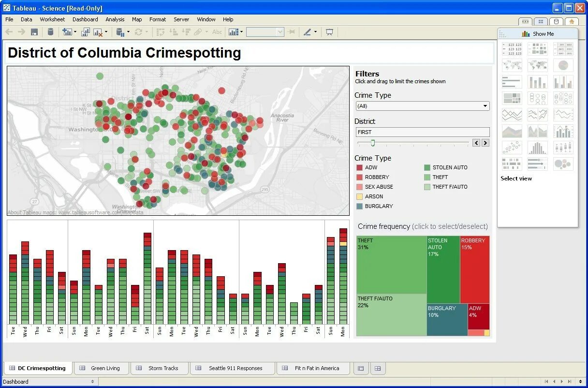The image size is (588, 388).
Task: Click the ARSON yellow legend swatch
Action: pos(359,196)
